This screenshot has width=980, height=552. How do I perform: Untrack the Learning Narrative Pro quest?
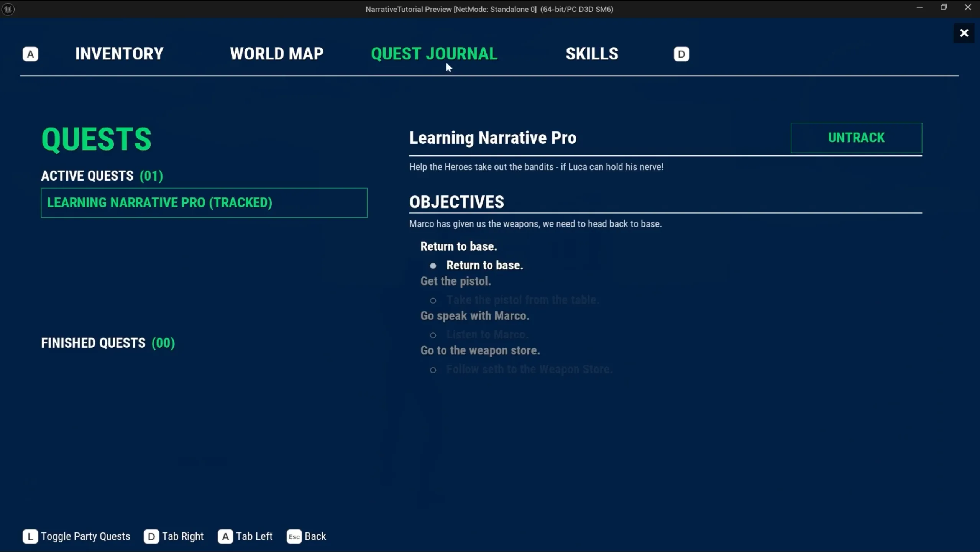856,138
